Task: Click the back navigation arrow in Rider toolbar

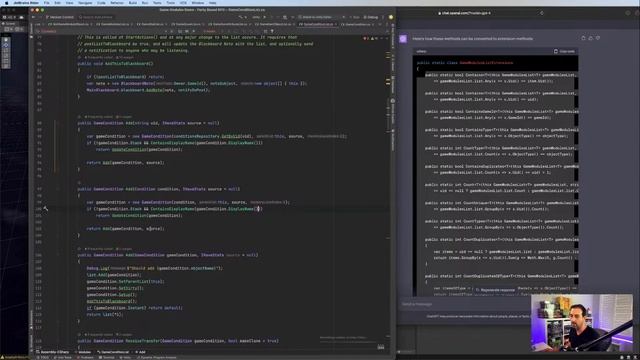Action: point(33,17)
